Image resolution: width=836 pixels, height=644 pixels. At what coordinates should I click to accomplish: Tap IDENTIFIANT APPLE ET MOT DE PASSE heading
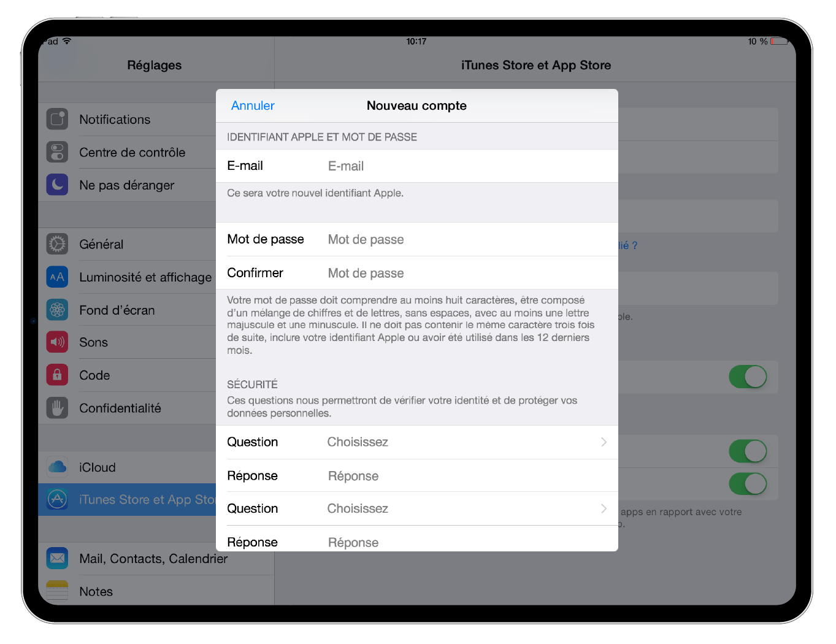(x=322, y=137)
